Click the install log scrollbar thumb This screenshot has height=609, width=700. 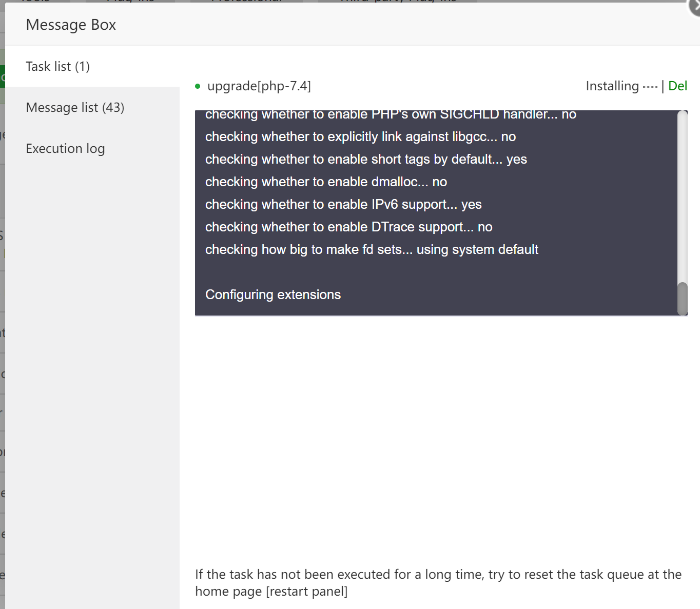tap(682, 298)
